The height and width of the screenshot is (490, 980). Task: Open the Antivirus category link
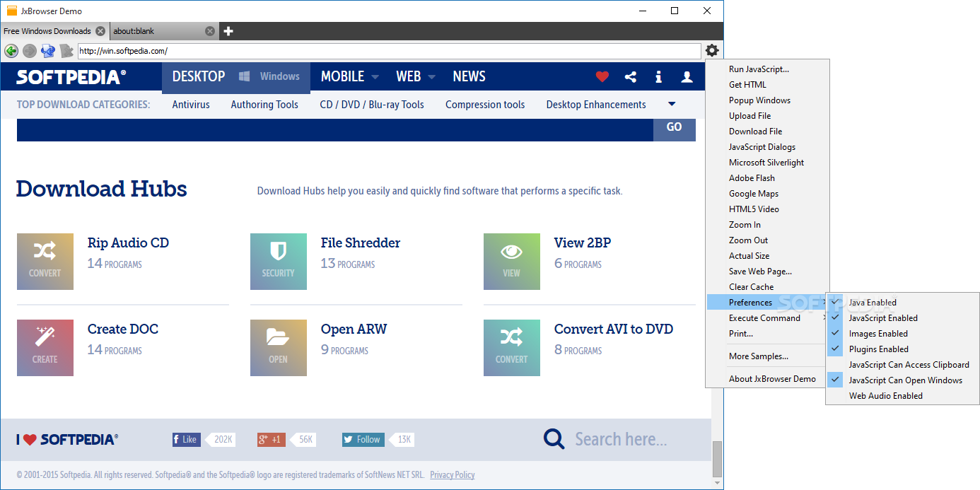(191, 105)
